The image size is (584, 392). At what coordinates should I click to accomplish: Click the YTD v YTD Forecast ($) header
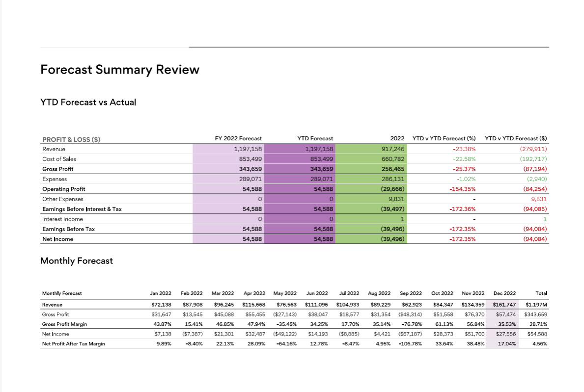point(516,139)
